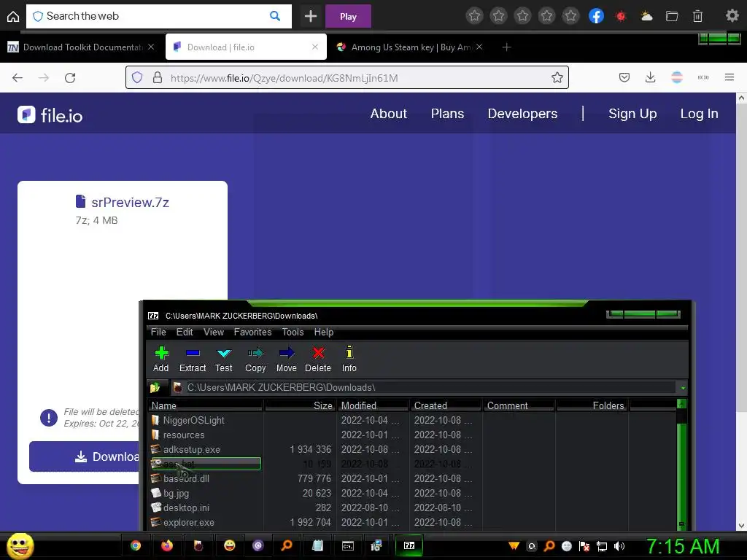This screenshot has width=747, height=560.
Task: Click the file.io logo
Action: click(x=50, y=114)
